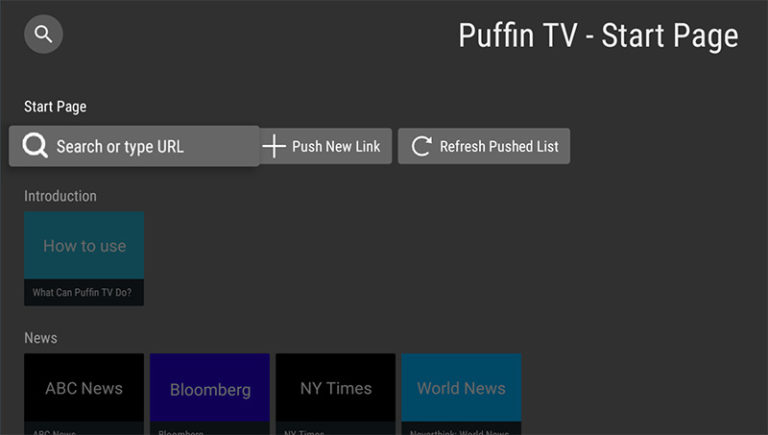
Task: Select the Push New Link button
Action: coord(326,146)
